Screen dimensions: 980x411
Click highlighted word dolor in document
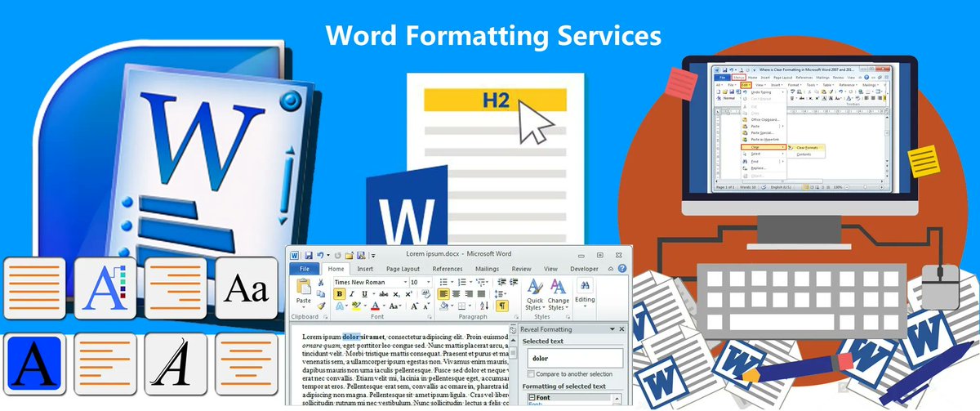click(351, 337)
